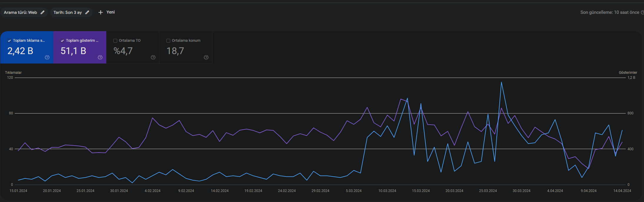Click the 5.03.2024 date on the axis
Screen dimensions: 644x202
[x=354, y=191]
